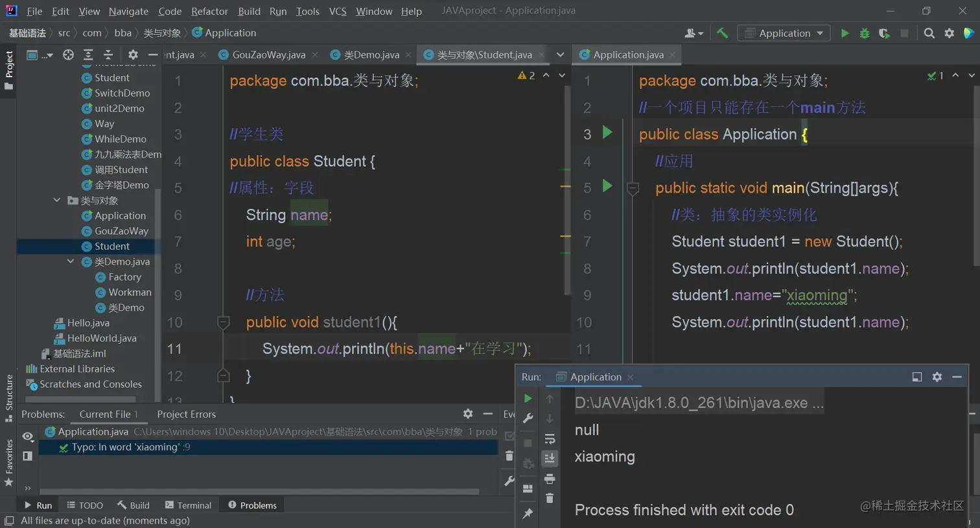Open Build tool window button
Screen dimensions: 980x528
coord(134,505)
